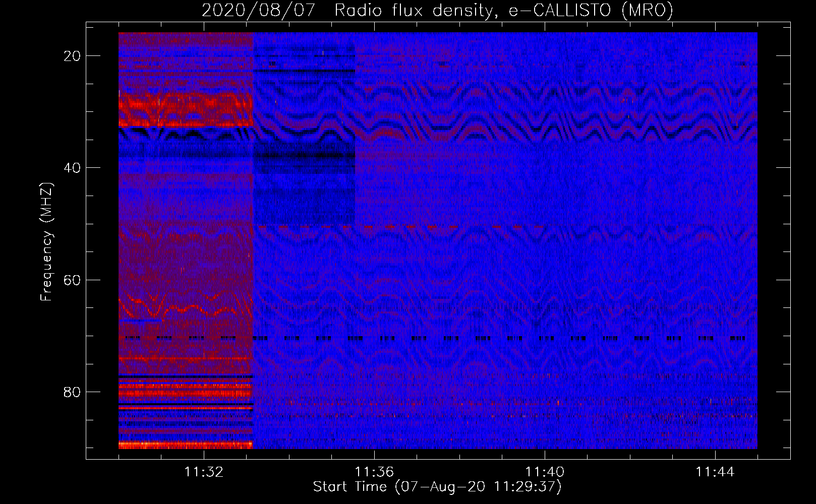Click the 11:40 time tick label

click(545, 472)
